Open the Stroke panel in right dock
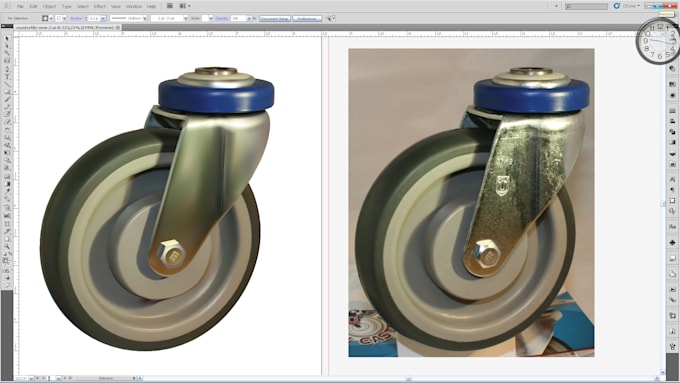 click(672, 111)
